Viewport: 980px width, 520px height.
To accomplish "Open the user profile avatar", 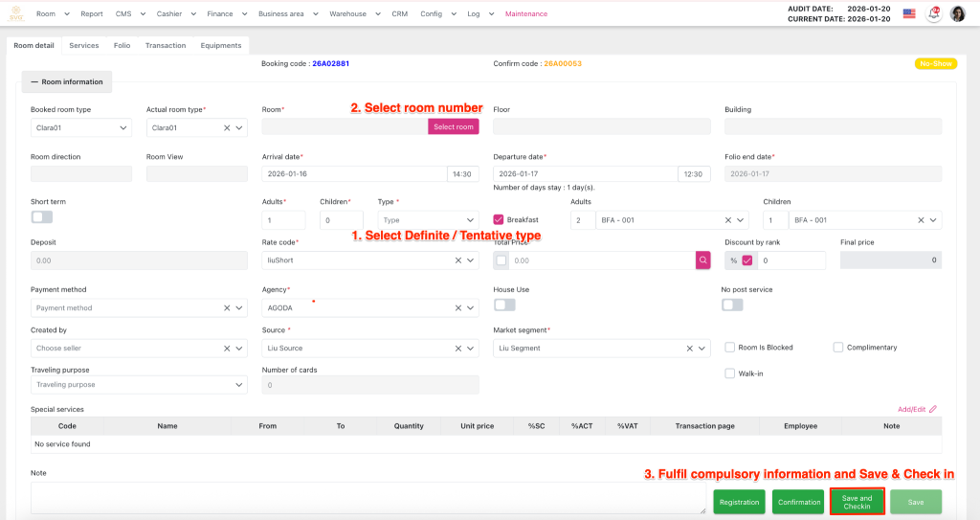I will click(958, 13).
